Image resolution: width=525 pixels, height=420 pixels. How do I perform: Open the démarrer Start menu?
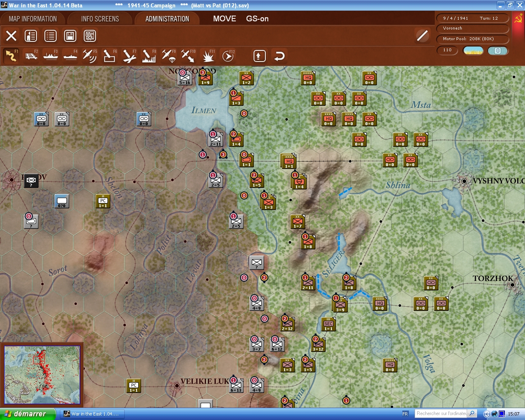27,414
